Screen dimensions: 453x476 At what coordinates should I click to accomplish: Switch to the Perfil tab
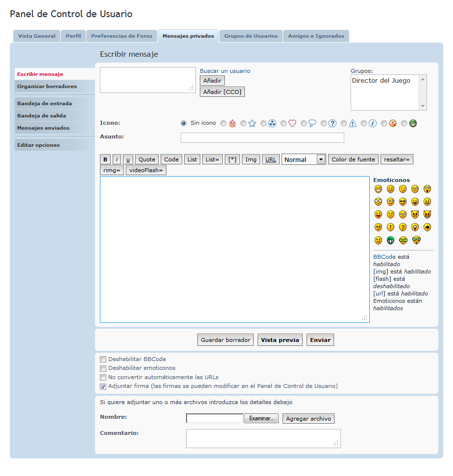coord(73,36)
